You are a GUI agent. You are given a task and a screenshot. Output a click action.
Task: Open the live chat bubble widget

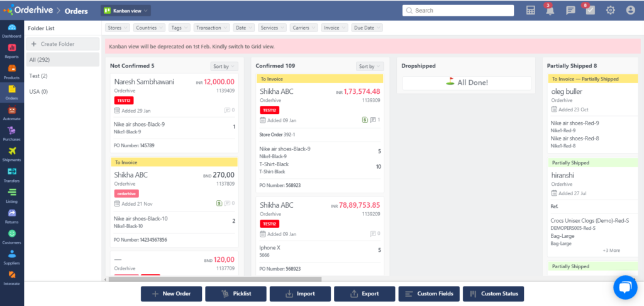(625, 287)
